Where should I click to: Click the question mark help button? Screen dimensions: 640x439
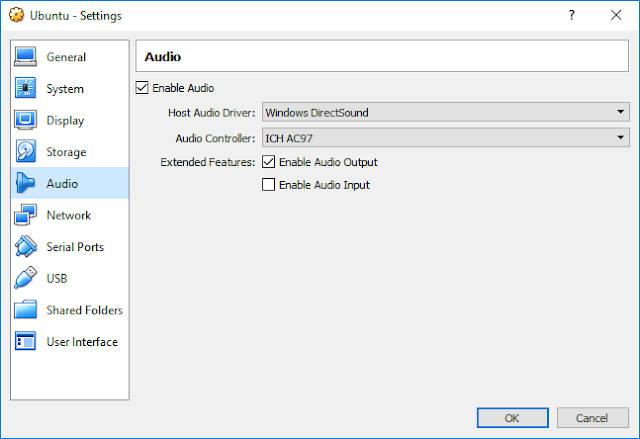(571, 15)
